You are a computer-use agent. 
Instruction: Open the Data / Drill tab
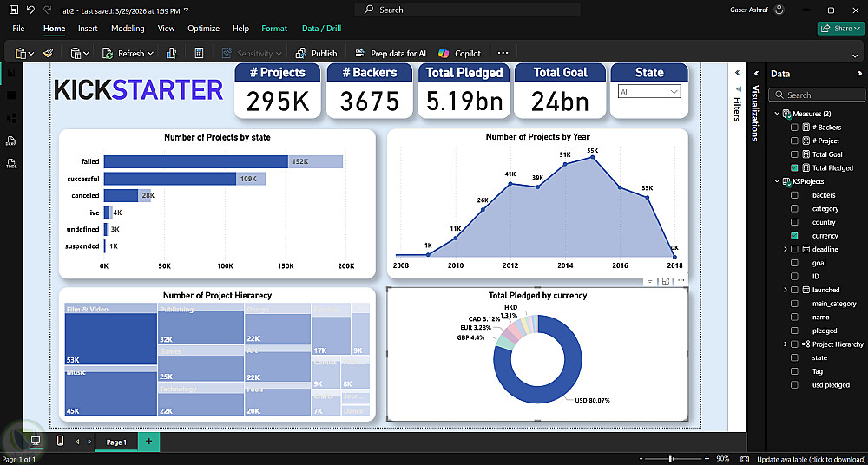(x=322, y=29)
